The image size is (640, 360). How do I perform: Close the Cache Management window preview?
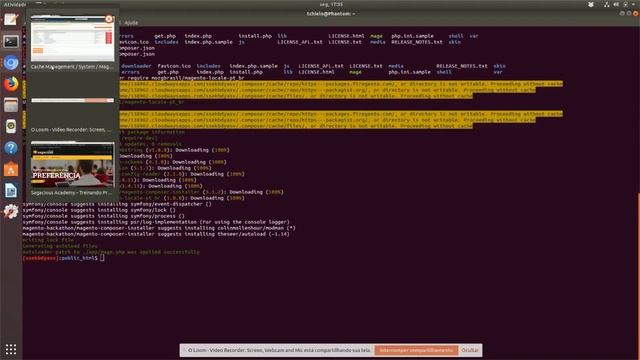pos(109,19)
